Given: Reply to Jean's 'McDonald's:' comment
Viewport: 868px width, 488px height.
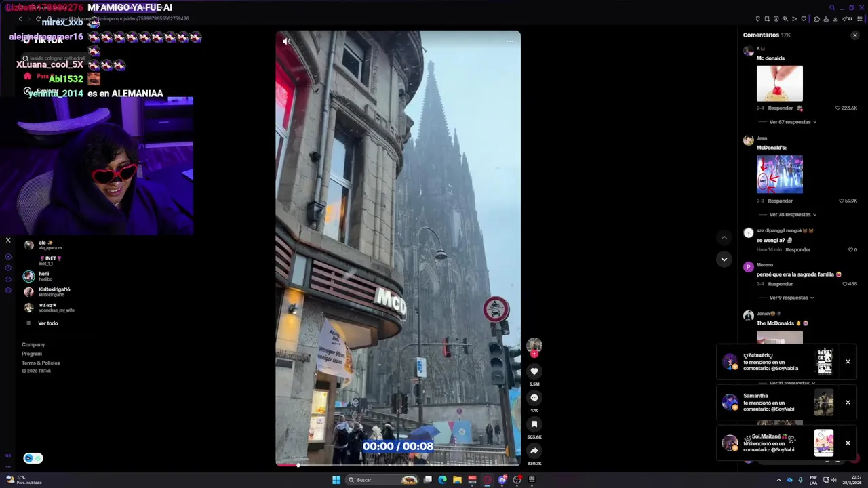Looking at the screenshot, I should [780, 201].
